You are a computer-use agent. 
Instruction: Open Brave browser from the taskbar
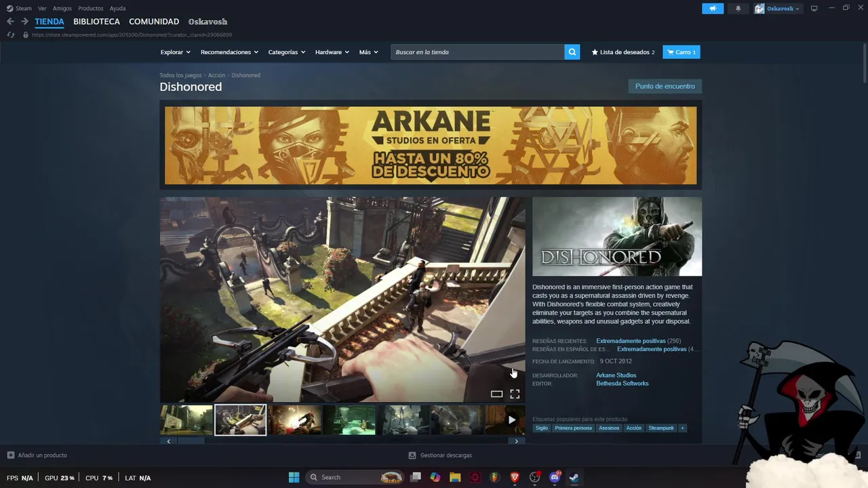coord(515,477)
